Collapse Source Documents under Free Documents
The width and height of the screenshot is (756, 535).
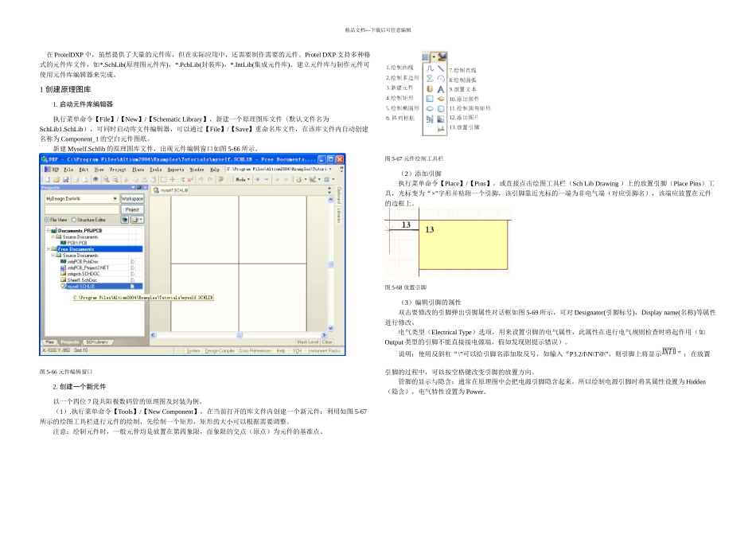[x=53, y=256]
